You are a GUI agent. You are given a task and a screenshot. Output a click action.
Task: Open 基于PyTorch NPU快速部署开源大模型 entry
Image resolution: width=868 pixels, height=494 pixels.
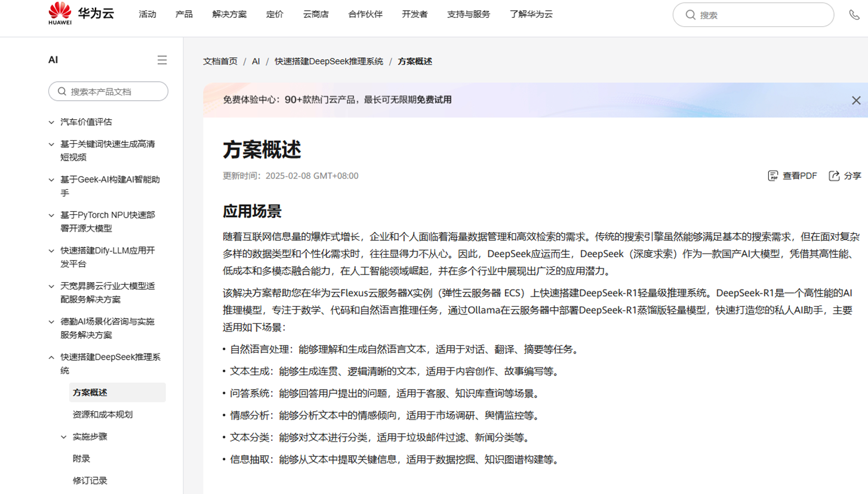click(107, 221)
